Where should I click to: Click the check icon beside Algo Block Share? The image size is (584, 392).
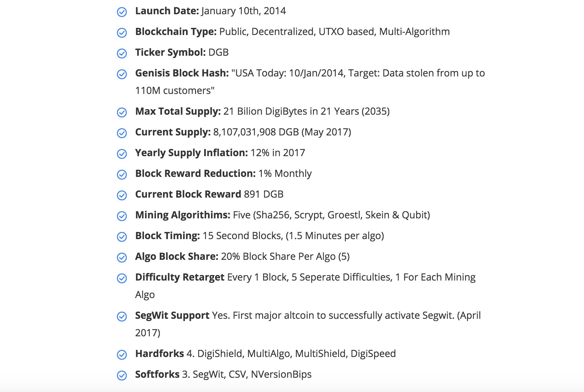(x=122, y=258)
